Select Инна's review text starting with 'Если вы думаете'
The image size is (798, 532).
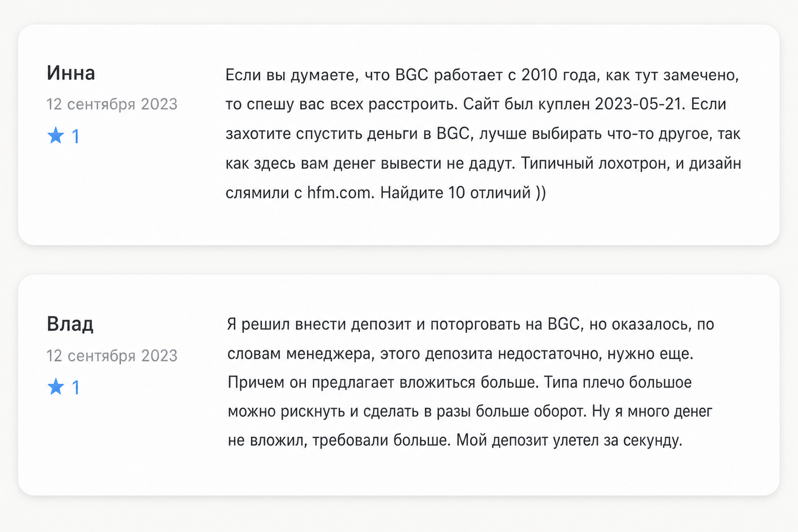(483, 134)
